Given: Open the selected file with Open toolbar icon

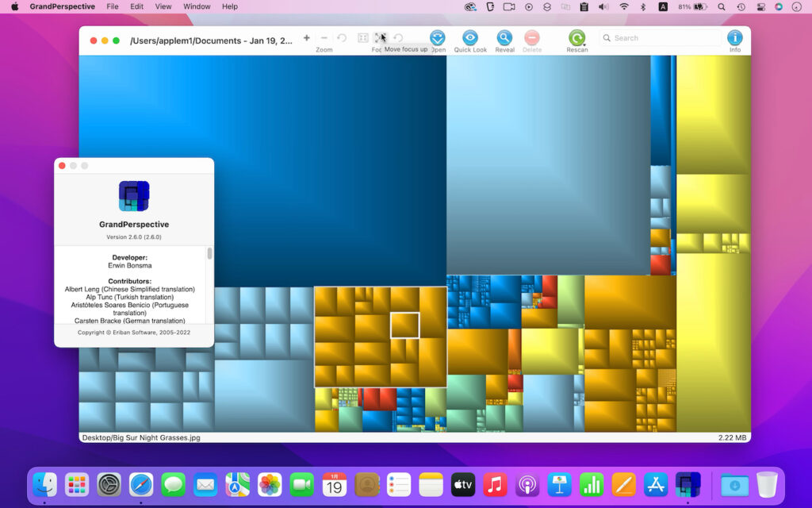Looking at the screenshot, I should pyautogui.click(x=437, y=37).
